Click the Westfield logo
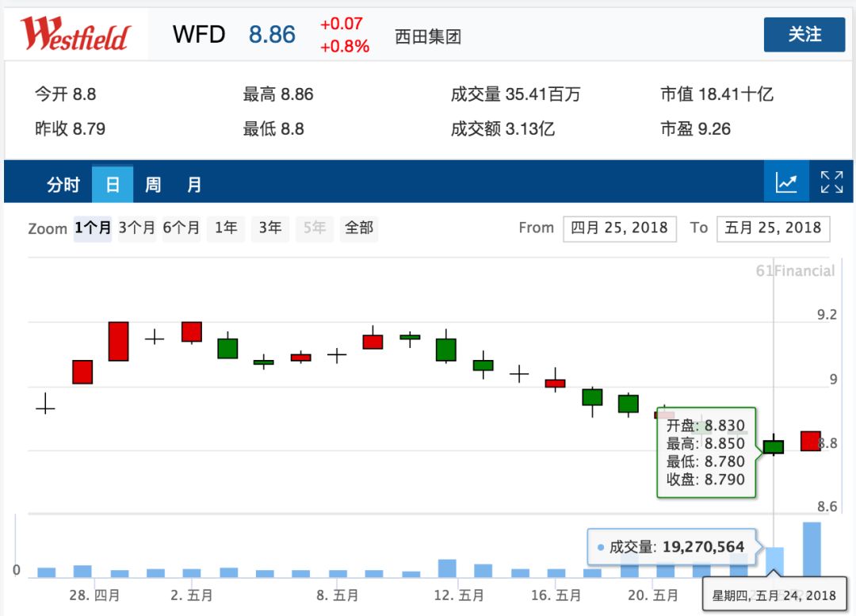This screenshot has width=856, height=616. [x=75, y=34]
